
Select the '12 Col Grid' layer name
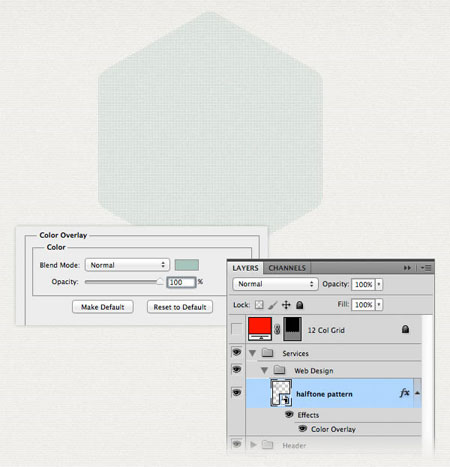(x=326, y=330)
